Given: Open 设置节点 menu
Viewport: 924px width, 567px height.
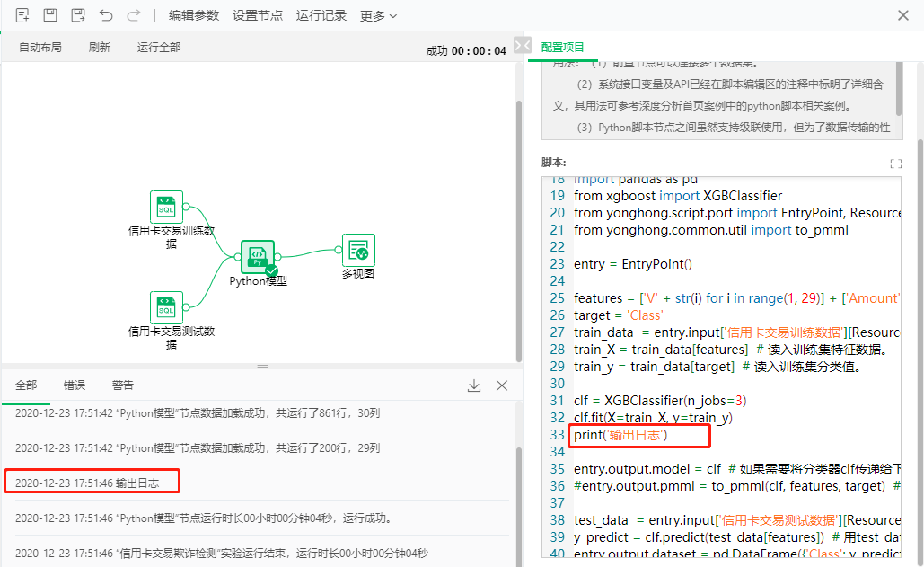Looking at the screenshot, I should (x=258, y=15).
